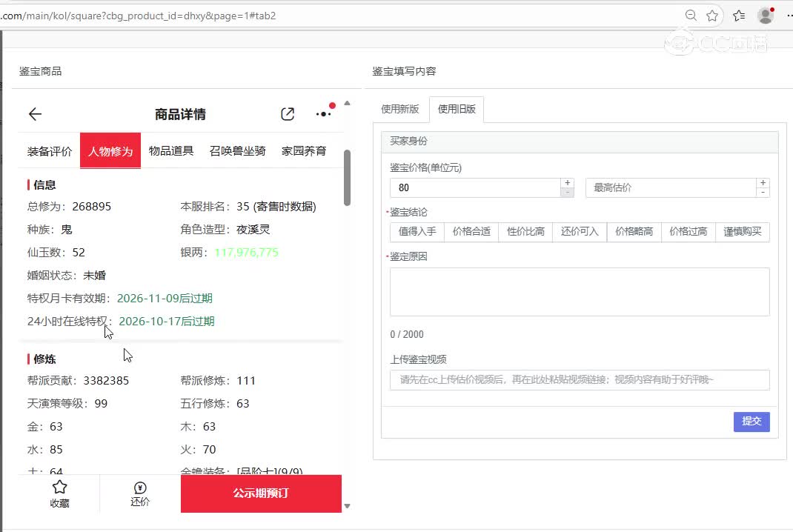Viewport: 793px width, 532px height.
Task: Open the browser profile avatar
Action: click(765, 16)
